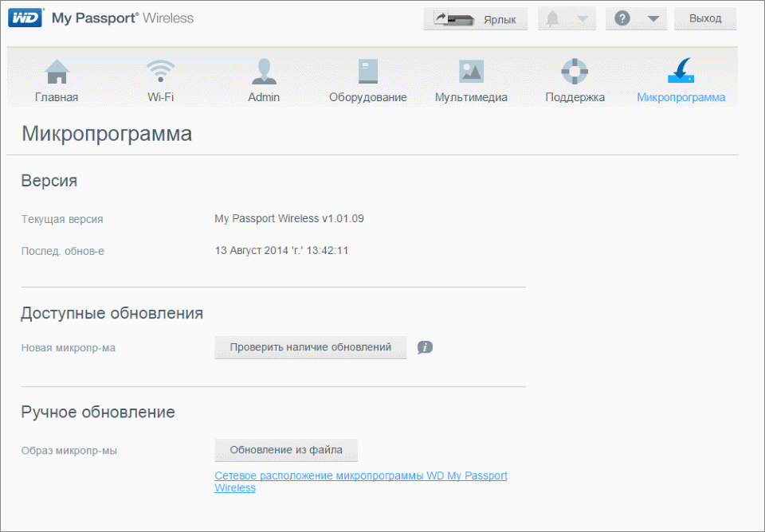
Task: Click the Ярлык shortcut button
Action: click(x=476, y=18)
